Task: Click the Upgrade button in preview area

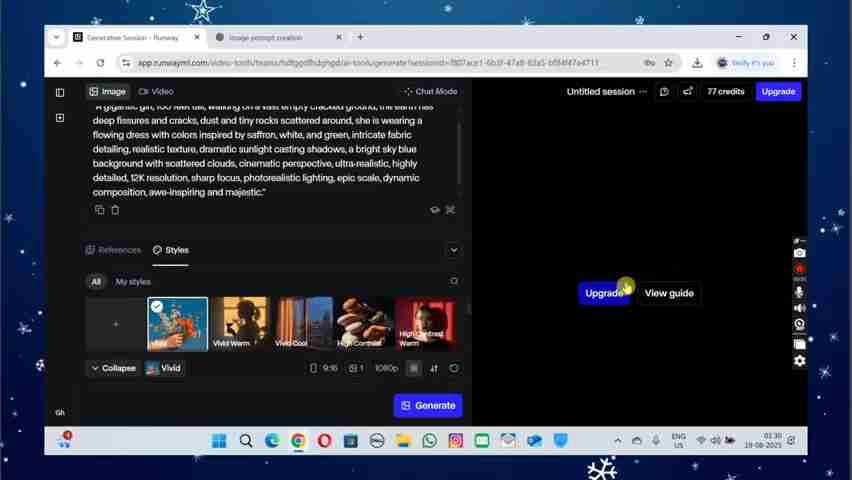Action: (604, 293)
